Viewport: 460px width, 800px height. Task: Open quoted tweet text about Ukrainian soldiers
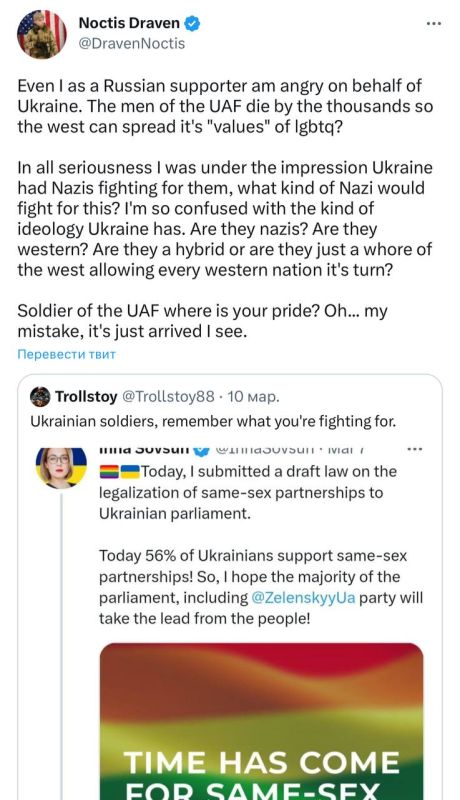213,421
